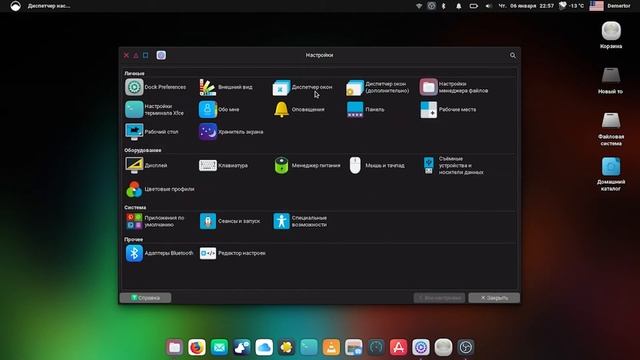The height and width of the screenshot is (360, 640).
Task: Open Съёмные устройства и носители данных
Action: click(453, 165)
